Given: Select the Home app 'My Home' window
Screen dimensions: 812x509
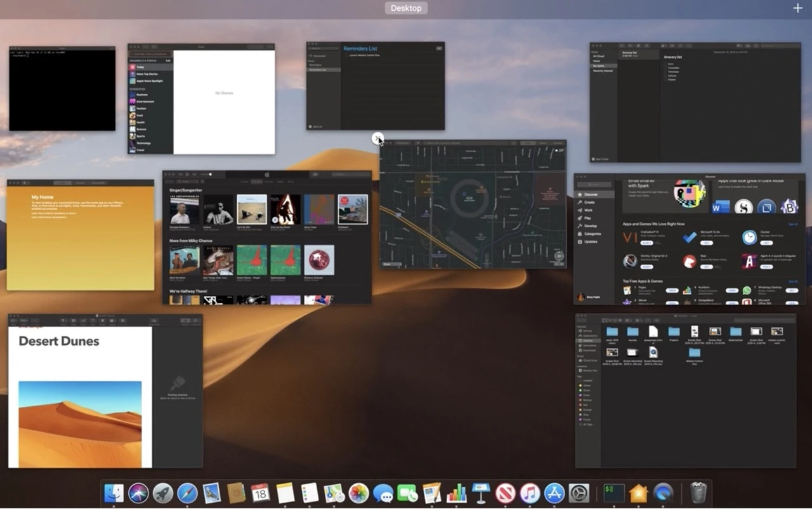Looking at the screenshot, I should pos(81,235).
